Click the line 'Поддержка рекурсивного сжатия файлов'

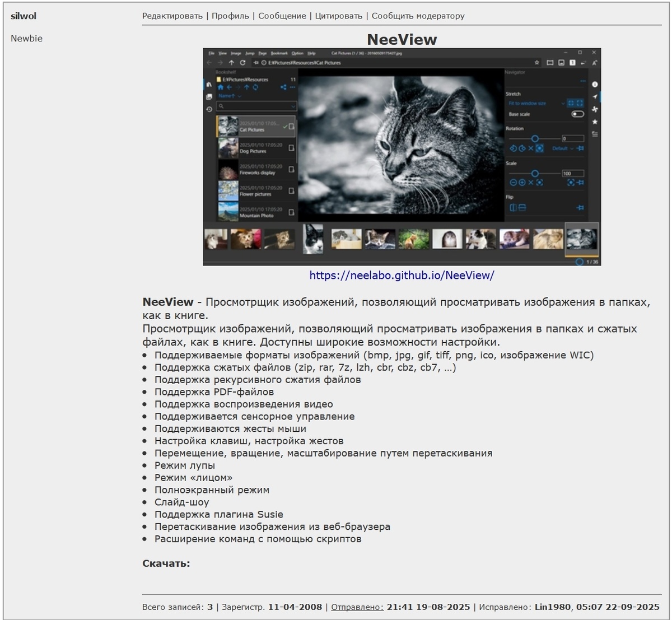pyautogui.click(x=258, y=380)
